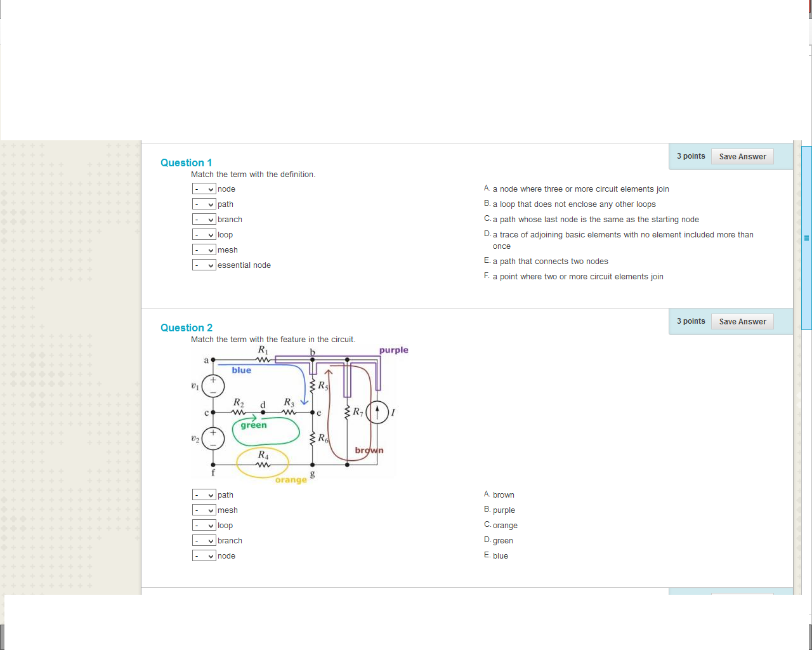
Task: Open the node dropdown in Question 1
Action: coord(203,189)
